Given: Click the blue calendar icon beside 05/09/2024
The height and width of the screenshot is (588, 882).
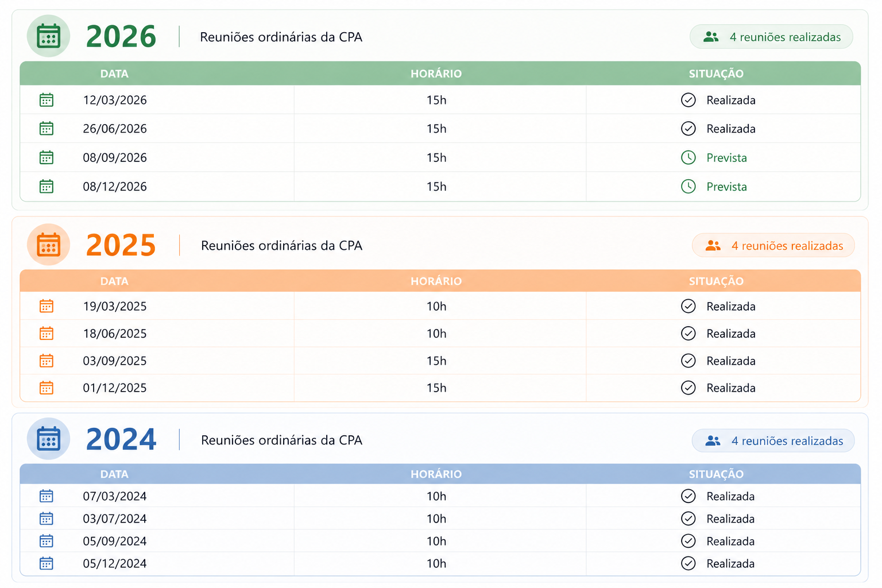Looking at the screenshot, I should tap(47, 541).
